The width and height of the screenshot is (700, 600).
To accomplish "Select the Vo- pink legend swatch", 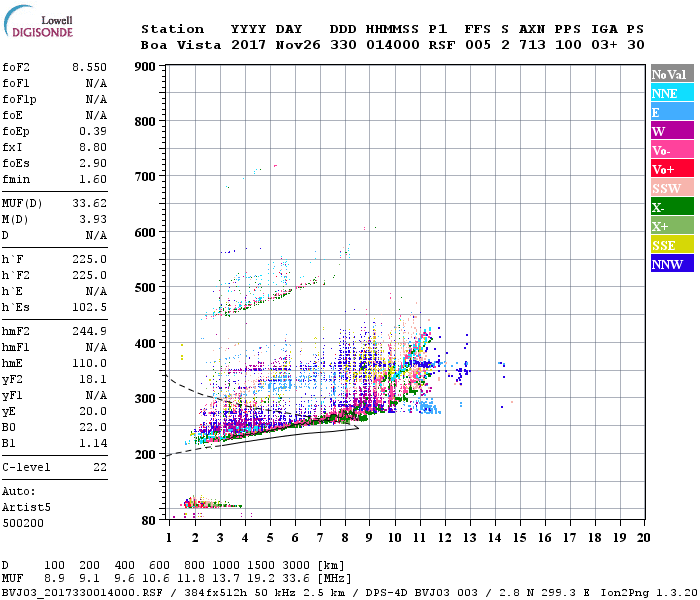I will [x=672, y=150].
